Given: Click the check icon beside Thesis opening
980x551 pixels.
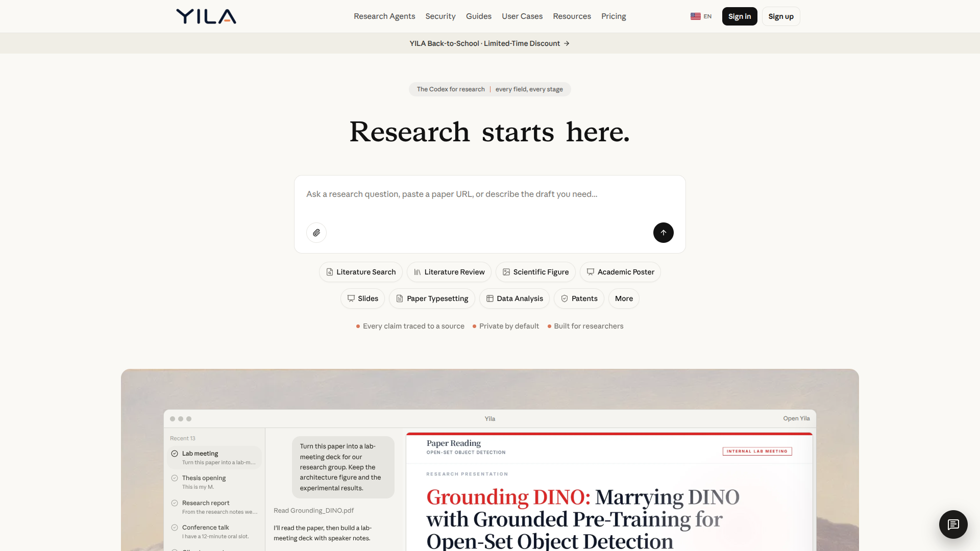Looking at the screenshot, I should pyautogui.click(x=175, y=478).
